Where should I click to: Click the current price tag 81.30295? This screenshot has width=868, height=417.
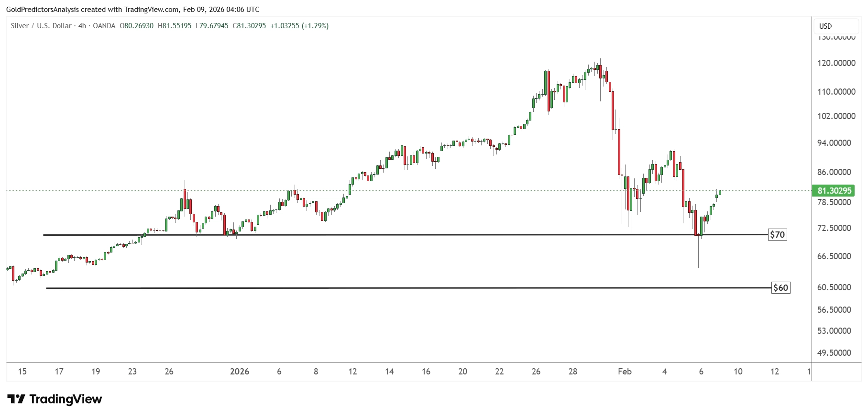click(835, 190)
